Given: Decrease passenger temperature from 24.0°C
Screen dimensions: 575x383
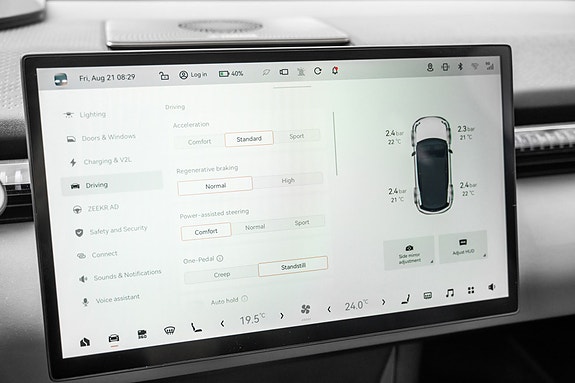Looking at the screenshot, I should point(329,310).
